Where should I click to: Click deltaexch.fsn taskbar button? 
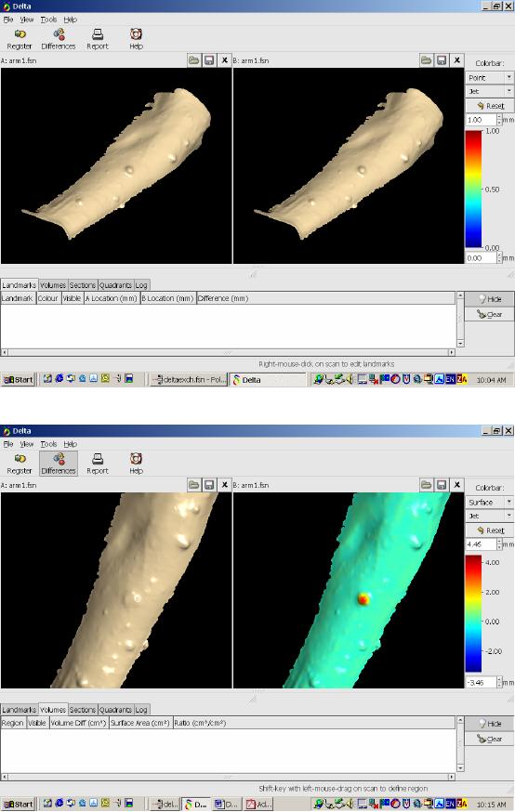[x=189, y=380]
